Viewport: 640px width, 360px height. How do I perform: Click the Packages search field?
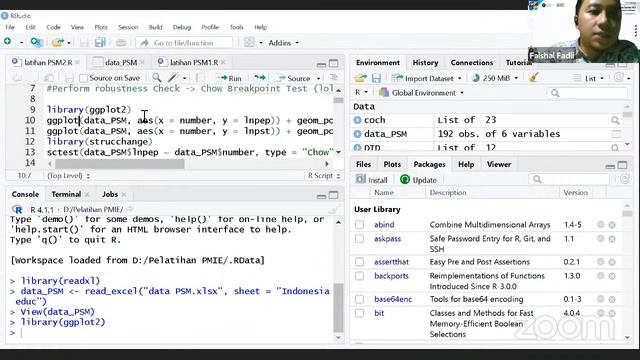[x=569, y=179]
